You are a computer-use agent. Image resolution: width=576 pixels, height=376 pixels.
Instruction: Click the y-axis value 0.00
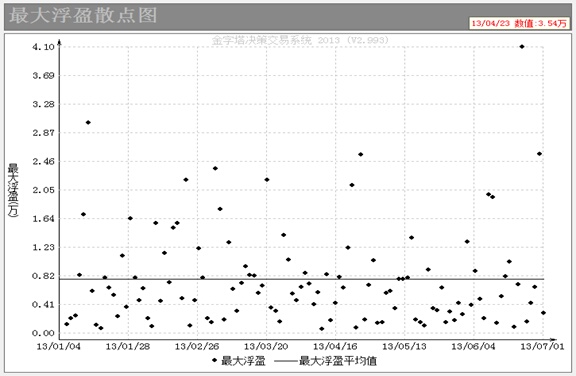pyautogui.click(x=43, y=333)
